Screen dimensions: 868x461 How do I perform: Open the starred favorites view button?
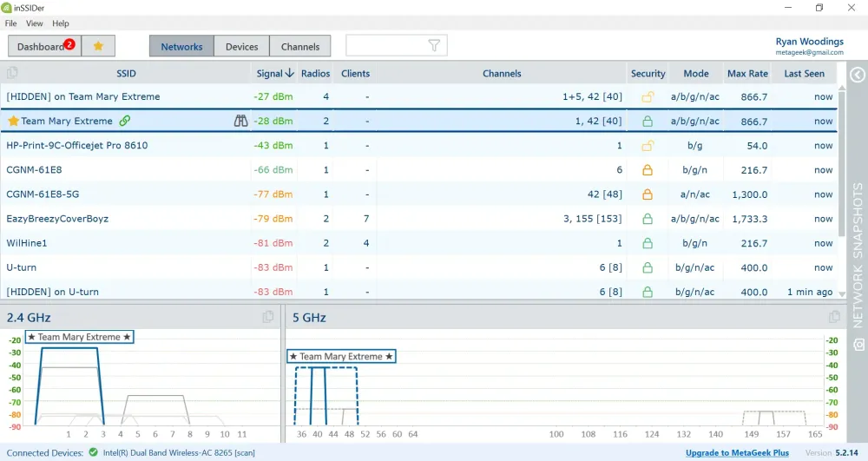(x=98, y=46)
